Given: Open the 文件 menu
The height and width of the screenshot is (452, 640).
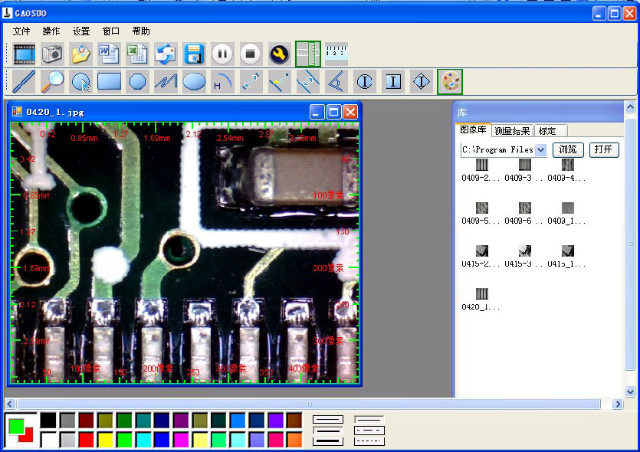Looking at the screenshot, I should 21,31.
